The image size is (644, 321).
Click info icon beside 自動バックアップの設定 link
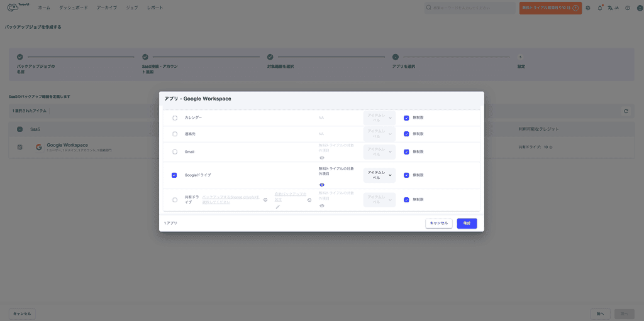tap(309, 200)
